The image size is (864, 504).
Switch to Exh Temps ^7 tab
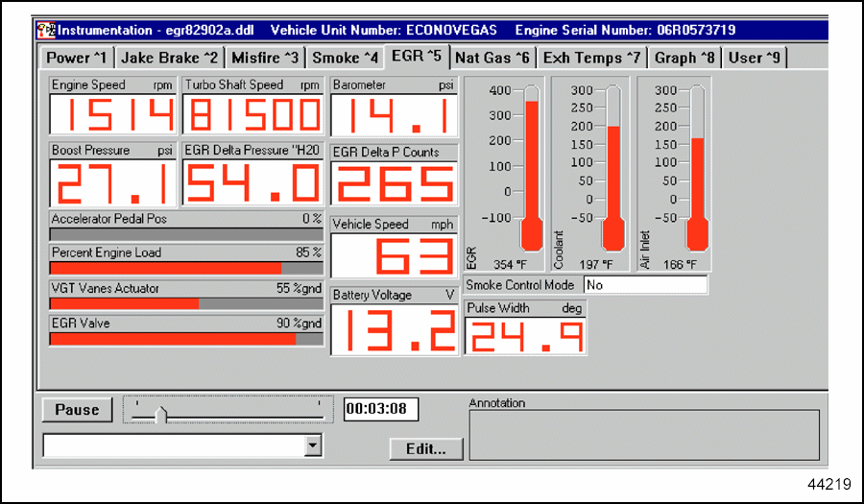(x=591, y=58)
